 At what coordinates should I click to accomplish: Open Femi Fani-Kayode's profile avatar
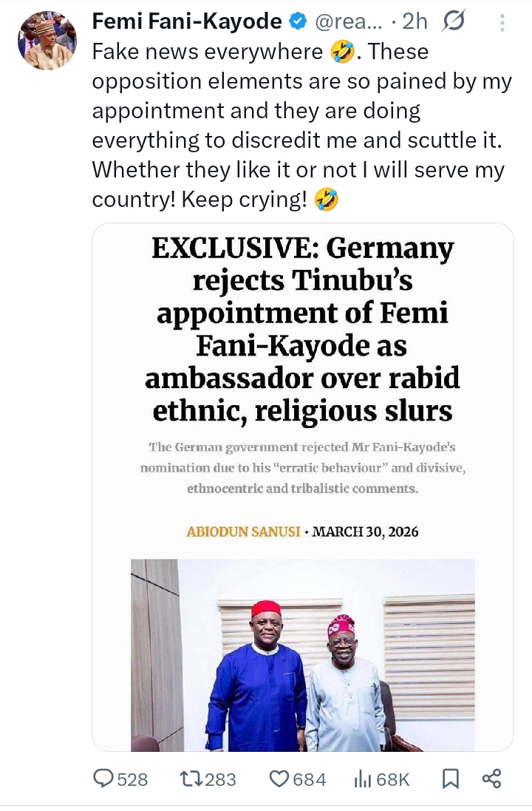(x=47, y=41)
